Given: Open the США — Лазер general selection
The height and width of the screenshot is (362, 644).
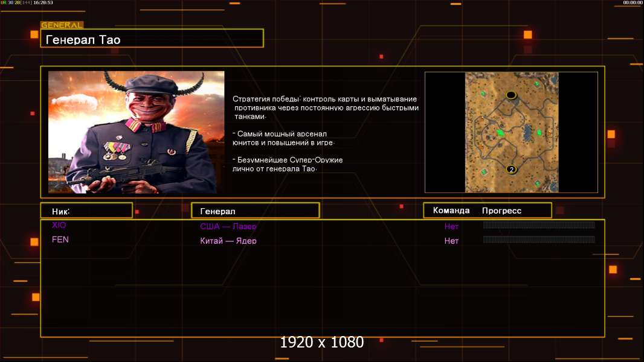Looking at the screenshot, I should coord(228,227).
